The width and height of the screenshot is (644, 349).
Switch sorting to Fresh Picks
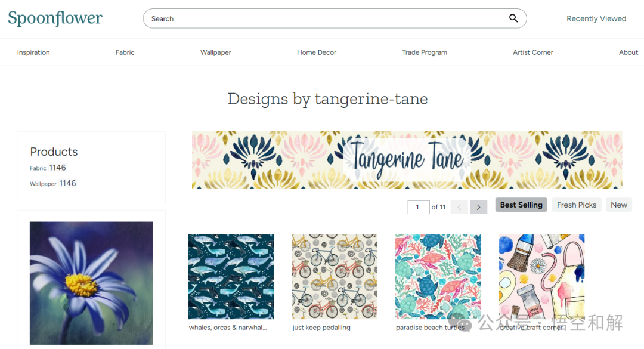coord(577,205)
